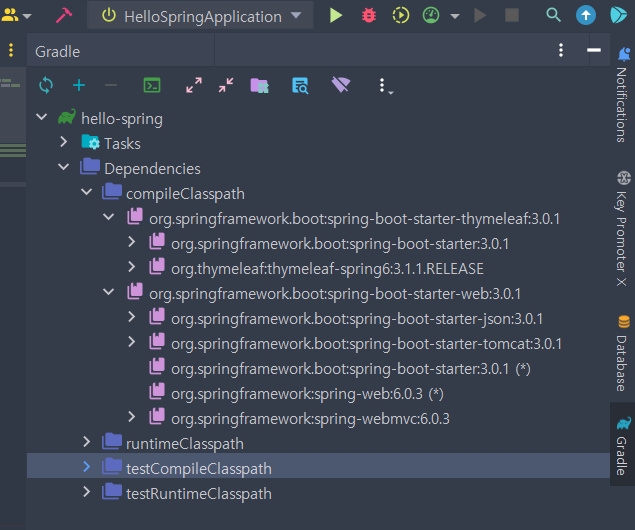Open Gradle toolbar more actions menu
Image resolution: width=635 pixels, height=530 pixels.
[x=385, y=86]
